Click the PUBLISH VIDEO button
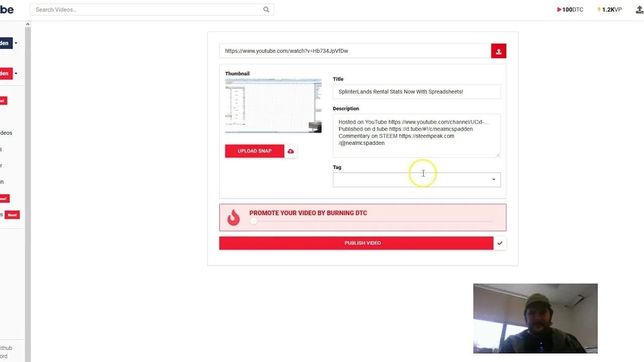The width and height of the screenshot is (644, 362). (x=356, y=243)
